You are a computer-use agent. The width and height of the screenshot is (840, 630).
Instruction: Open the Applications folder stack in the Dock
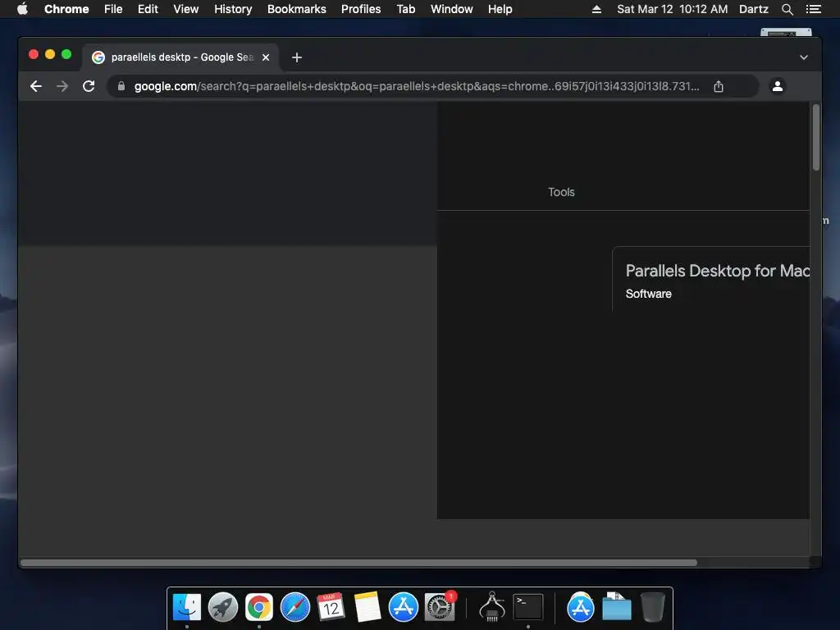tap(581, 608)
